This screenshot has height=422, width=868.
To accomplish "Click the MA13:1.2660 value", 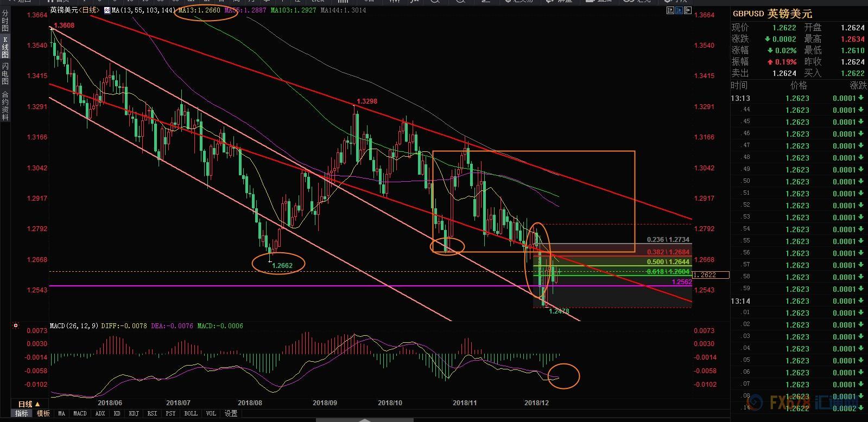I will pyautogui.click(x=198, y=10).
